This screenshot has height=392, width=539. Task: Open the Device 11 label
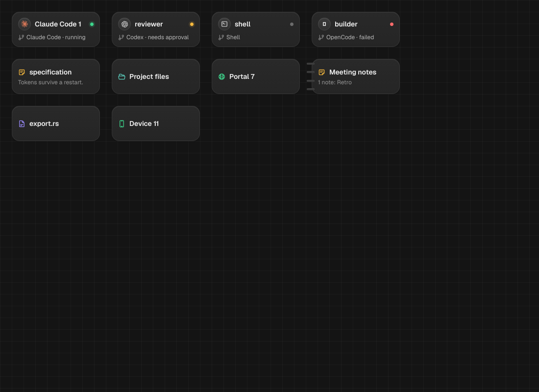[x=144, y=124]
